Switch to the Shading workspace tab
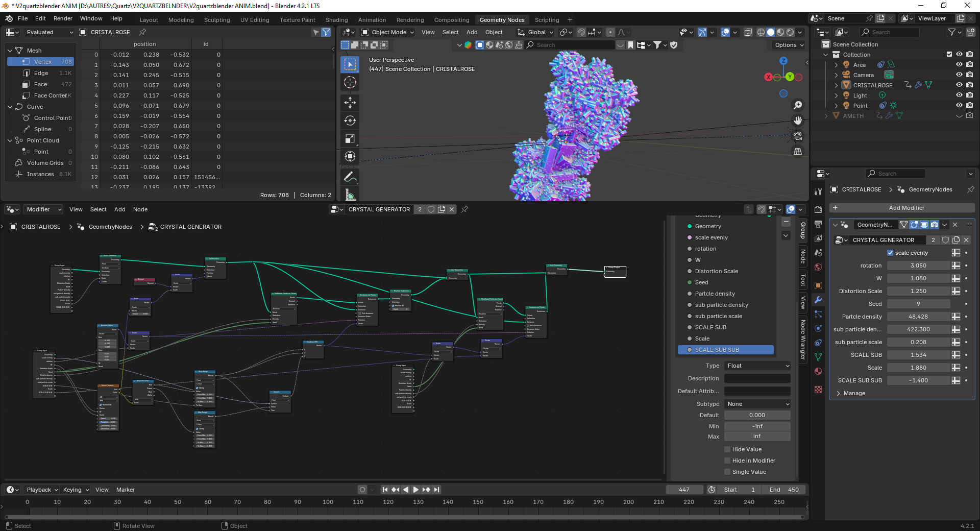 pyautogui.click(x=336, y=20)
